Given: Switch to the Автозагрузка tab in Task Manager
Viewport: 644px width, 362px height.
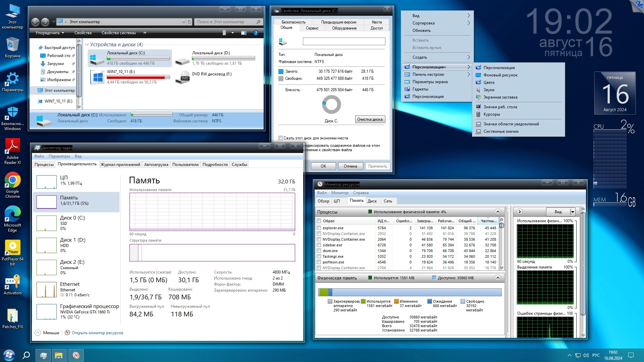Looking at the screenshot, I should 156,165.
